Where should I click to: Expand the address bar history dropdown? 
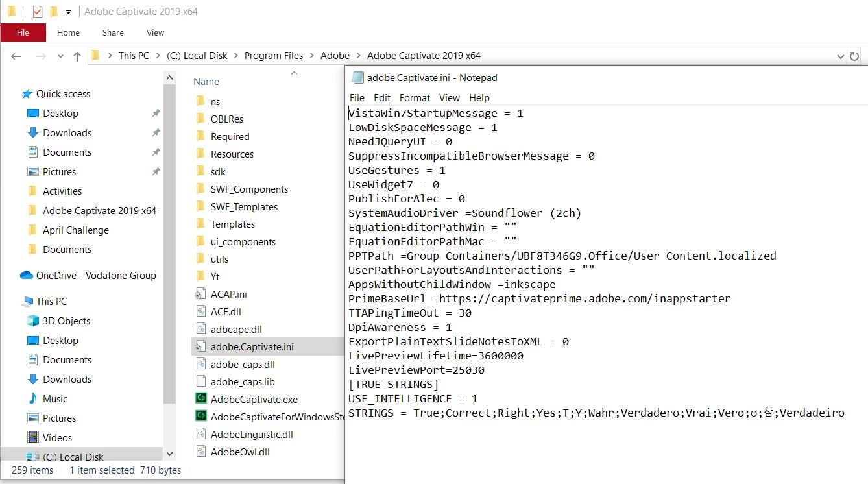click(841, 56)
